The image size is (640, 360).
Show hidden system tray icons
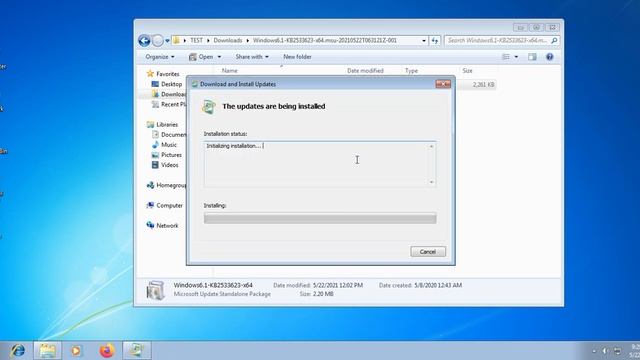pos(594,351)
